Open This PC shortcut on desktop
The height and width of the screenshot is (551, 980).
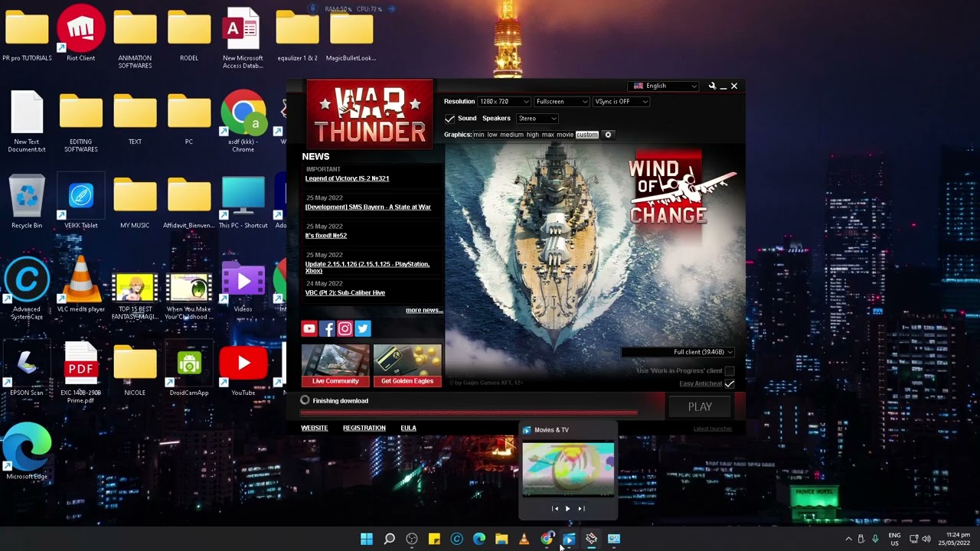point(243,201)
